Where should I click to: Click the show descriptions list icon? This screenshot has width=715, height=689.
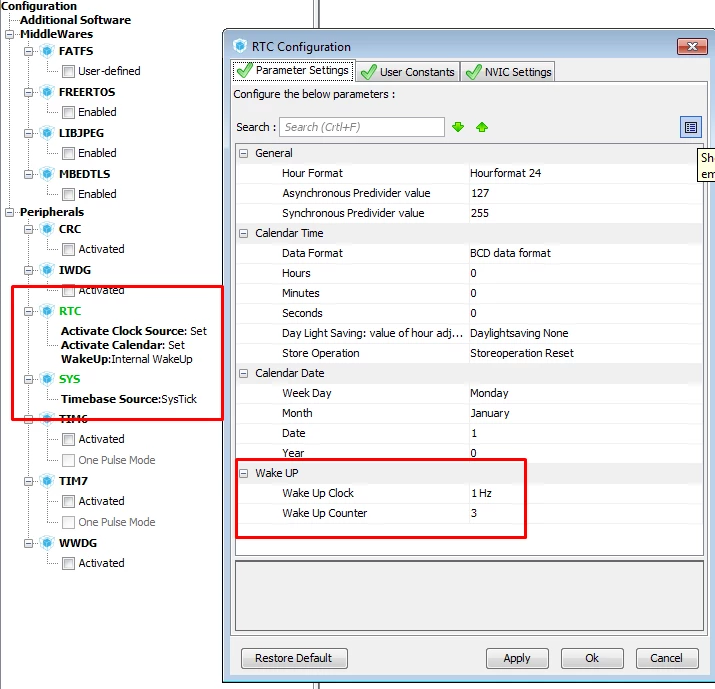click(690, 127)
